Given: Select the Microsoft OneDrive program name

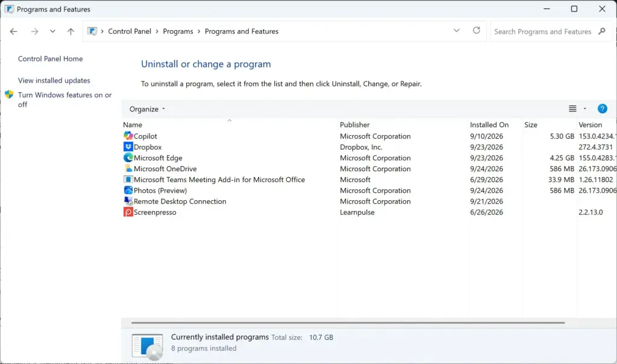Looking at the screenshot, I should pos(165,168).
